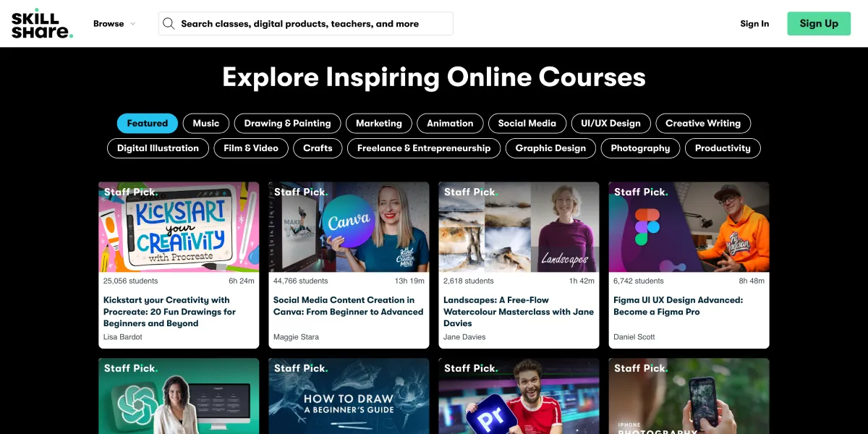Open the ChatGPT course thumbnail
The height and width of the screenshot is (434, 868).
[x=179, y=396]
